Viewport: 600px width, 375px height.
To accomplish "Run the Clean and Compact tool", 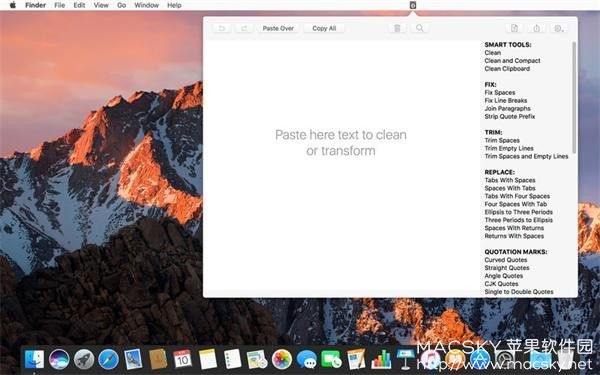I will tap(512, 60).
